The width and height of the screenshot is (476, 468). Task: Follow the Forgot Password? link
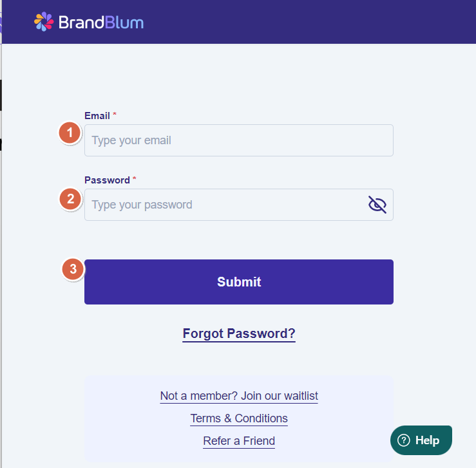point(239,333)
